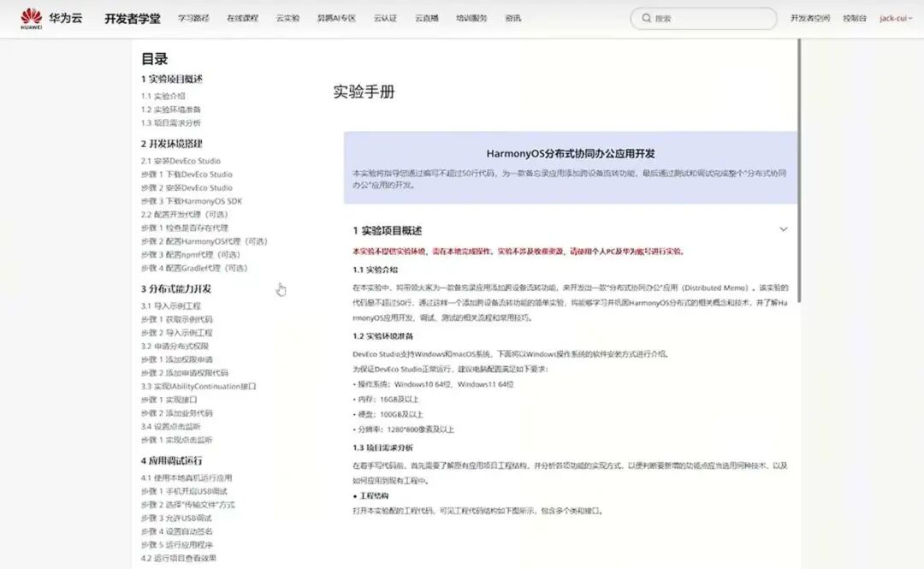The image size is (924, 569).
Task: Open contents entry 3.4 设置点击监听
Action: 171,427
